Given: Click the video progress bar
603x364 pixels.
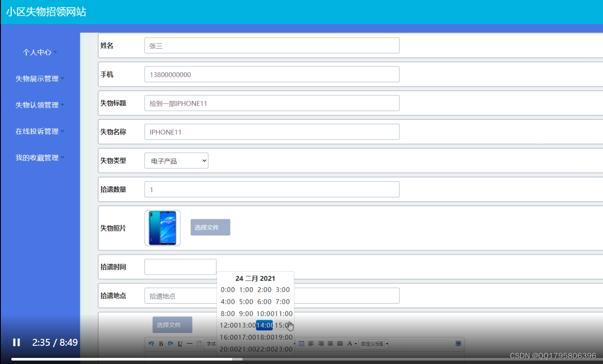Looking at the screenshot, I should (x=301, y=359).
